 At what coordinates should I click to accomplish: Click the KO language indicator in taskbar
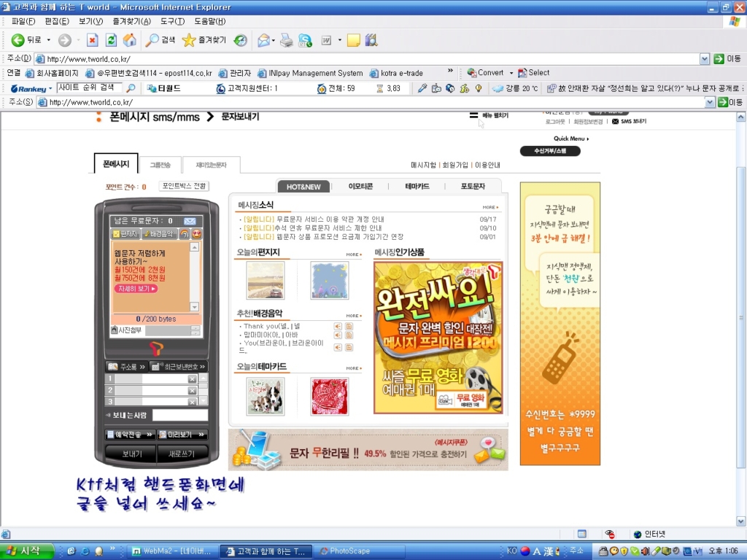pyautogui.click(x=512, y=551)
